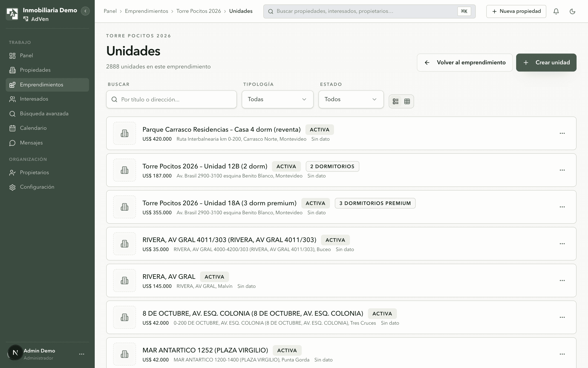Click the Nueva propiedad button
Screen dimensions: 588x368
point(516,11)
